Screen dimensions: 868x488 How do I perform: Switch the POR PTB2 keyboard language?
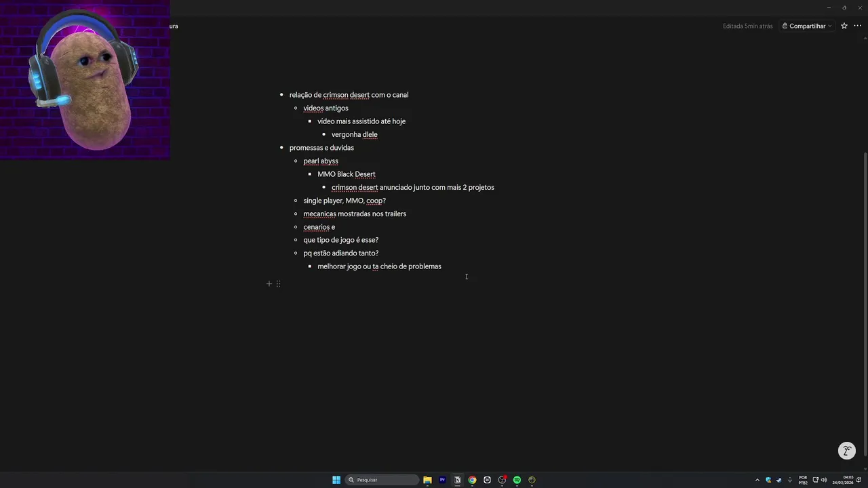click(803, 480)
